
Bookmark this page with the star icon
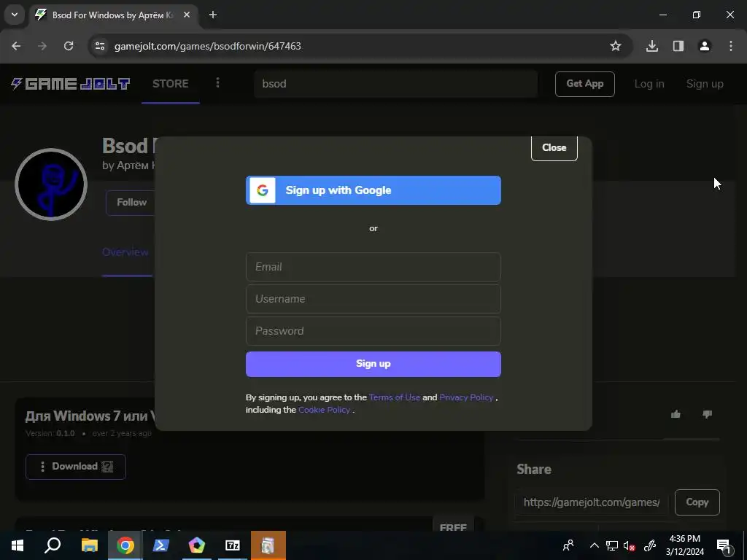pos(616,46)
